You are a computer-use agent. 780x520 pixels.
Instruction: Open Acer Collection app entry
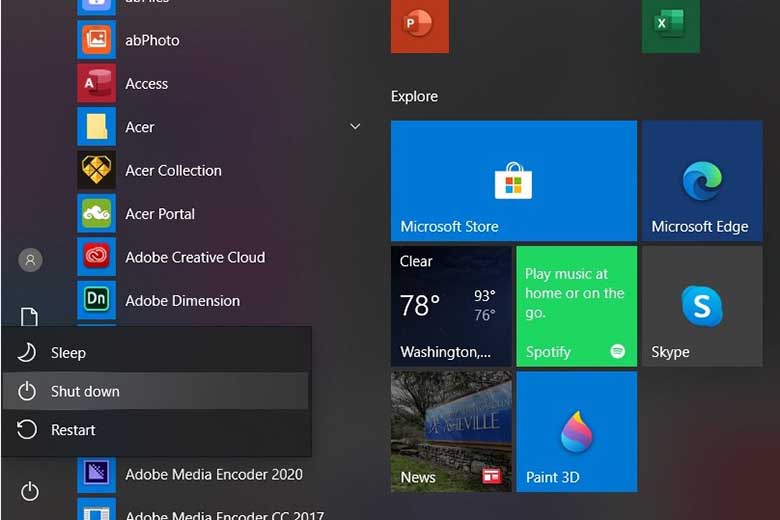[x=173, y=170]
